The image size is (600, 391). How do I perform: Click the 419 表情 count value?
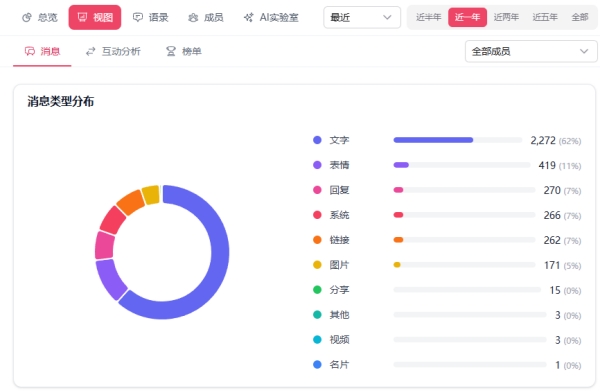pyautogui.click(x=547, y=165)
